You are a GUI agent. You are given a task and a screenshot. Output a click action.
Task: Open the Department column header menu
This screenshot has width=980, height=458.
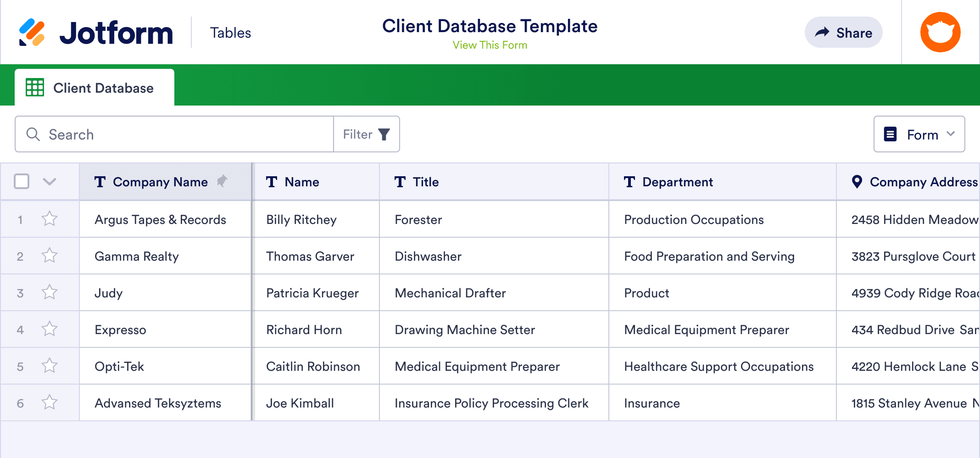[x=677, y=182]
